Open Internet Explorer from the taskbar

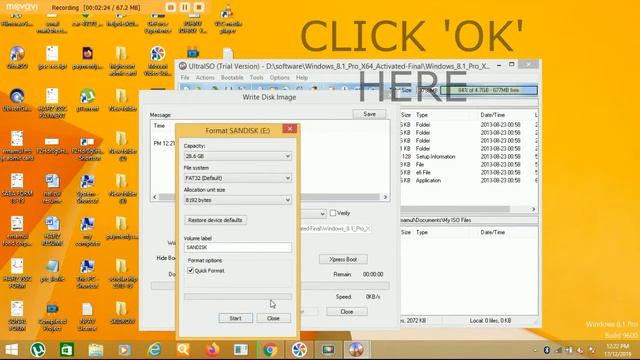tap(154, 350)
